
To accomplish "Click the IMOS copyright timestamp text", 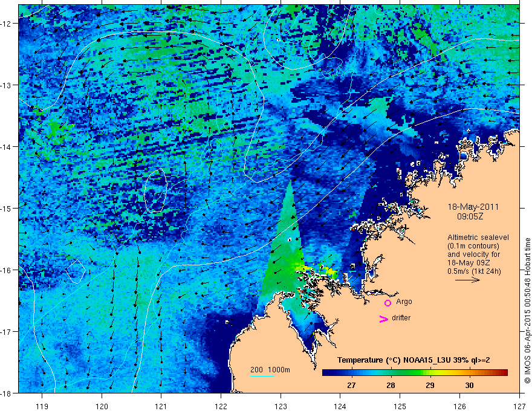I will 528,310.
